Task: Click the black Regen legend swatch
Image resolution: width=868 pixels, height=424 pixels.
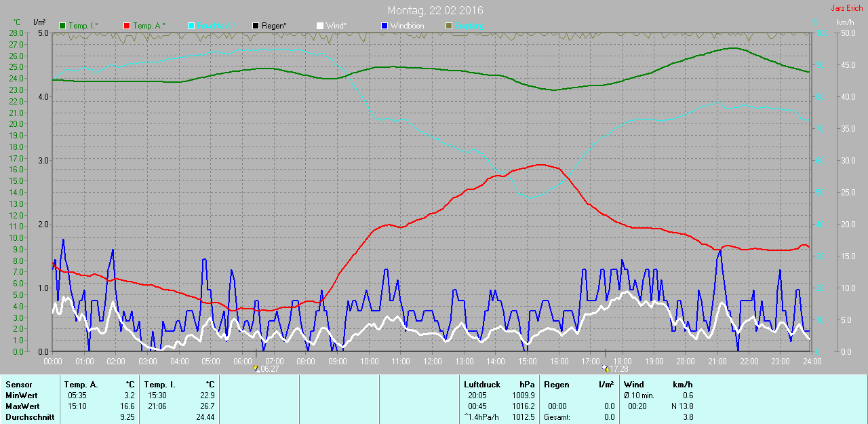Action: point(256,26)
